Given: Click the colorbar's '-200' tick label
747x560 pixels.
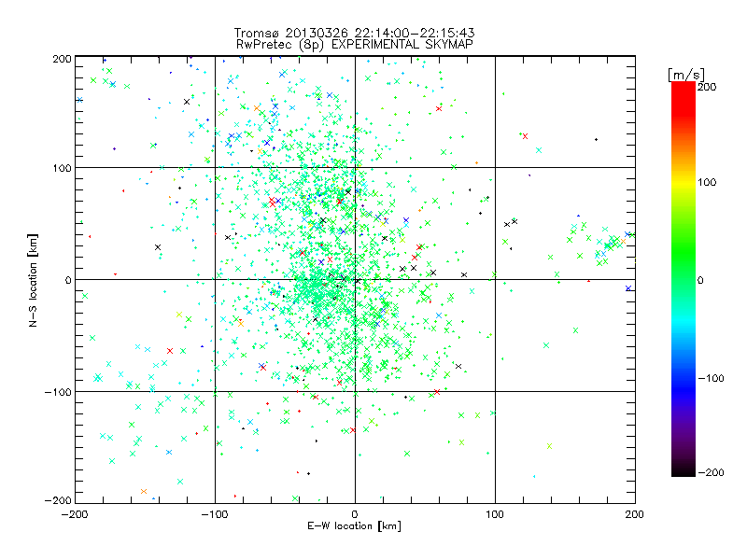Looking at the screenshot, I should pyautogui.click(x=711, y=472).
